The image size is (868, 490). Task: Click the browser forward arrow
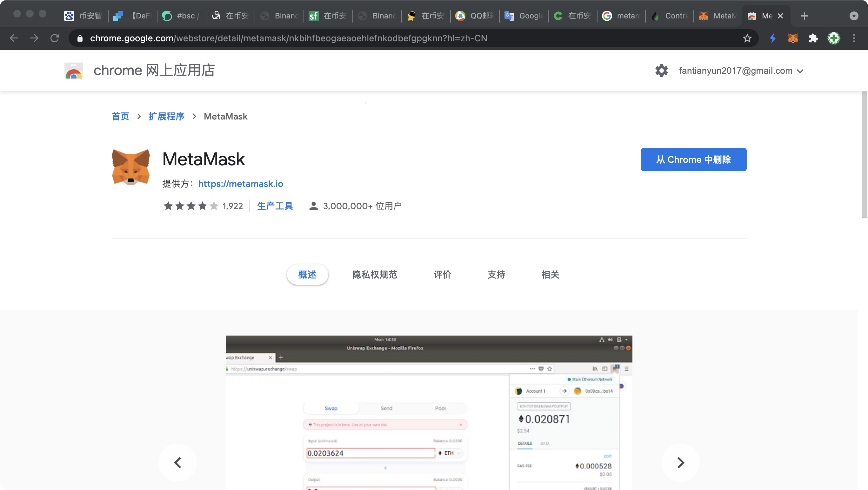[34, 38]
